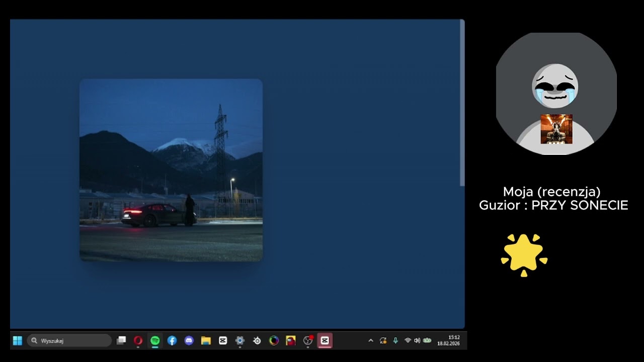Open File Explorer folder icon

pyautogui.click(x=206, y=341)
